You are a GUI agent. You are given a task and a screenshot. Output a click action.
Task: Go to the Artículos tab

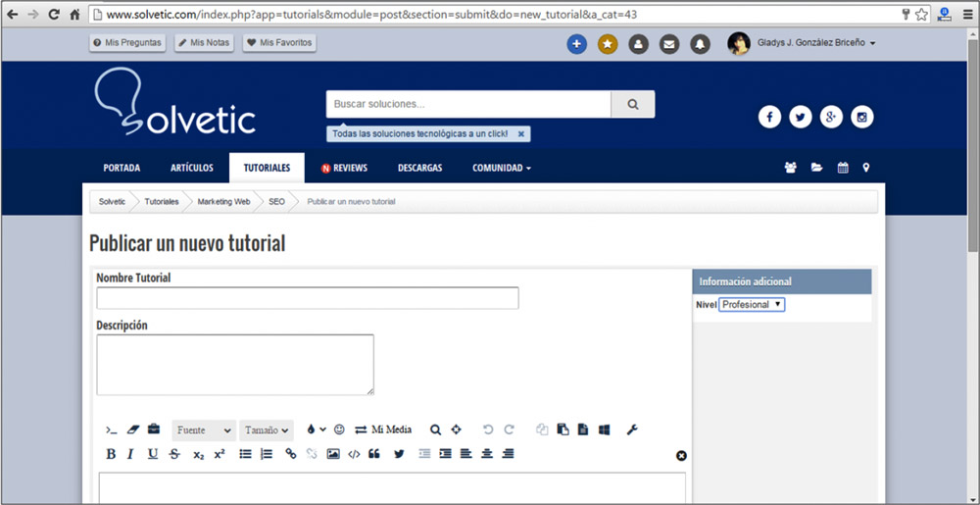[192, 168]
